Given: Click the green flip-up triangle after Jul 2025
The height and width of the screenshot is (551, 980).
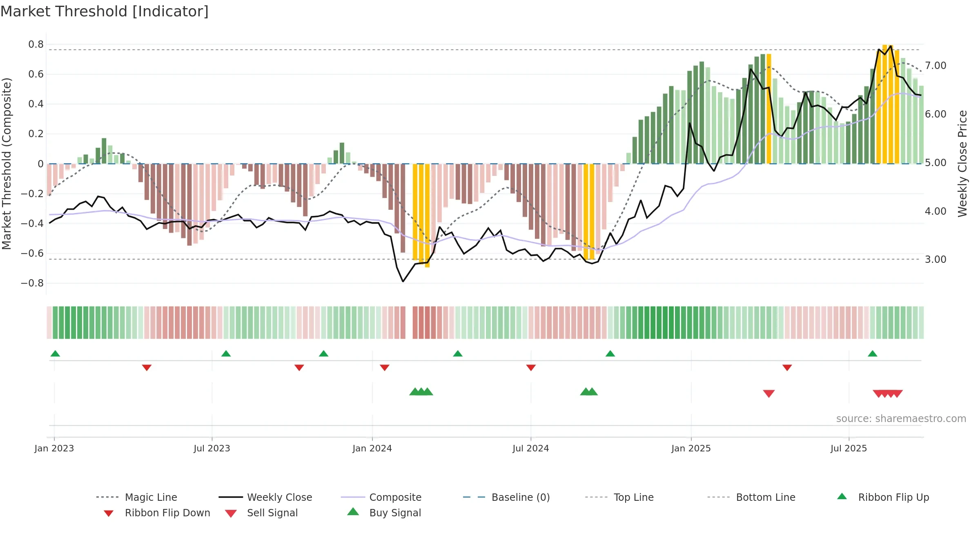Looking at the screenshot, I should [872, 353].
